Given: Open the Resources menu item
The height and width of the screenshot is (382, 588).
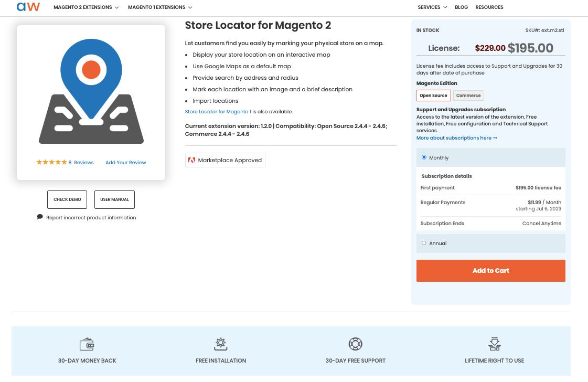Looking at the screenshot, I should (489, 7).
